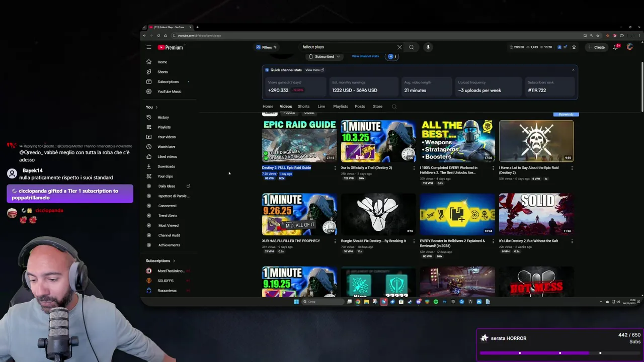The image size is (644, 362).
Task: Click the search magnifier button
Action: tap(411, 47)
